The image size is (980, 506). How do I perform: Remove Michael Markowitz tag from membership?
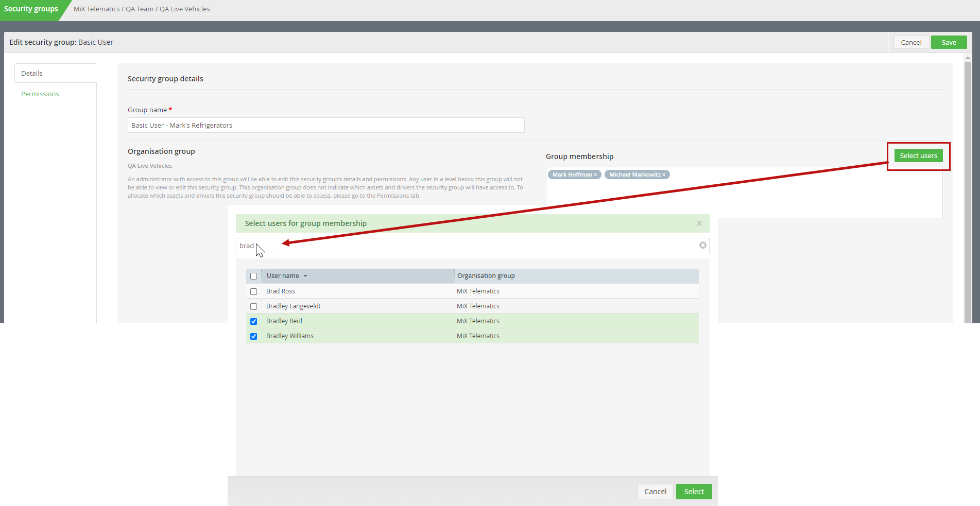point(664,175)
